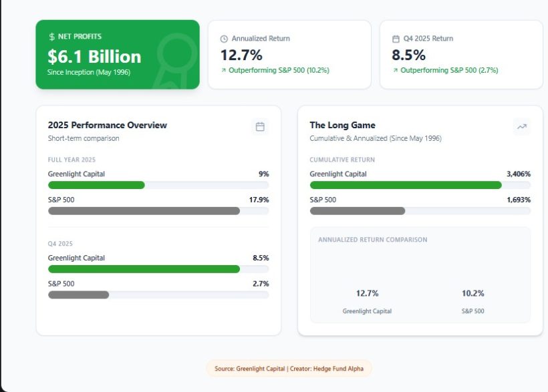The height and width of the screenshot is (392, 548).
Task: Click the clock icon next to Annualized Return
Action: tap(225, 39)
